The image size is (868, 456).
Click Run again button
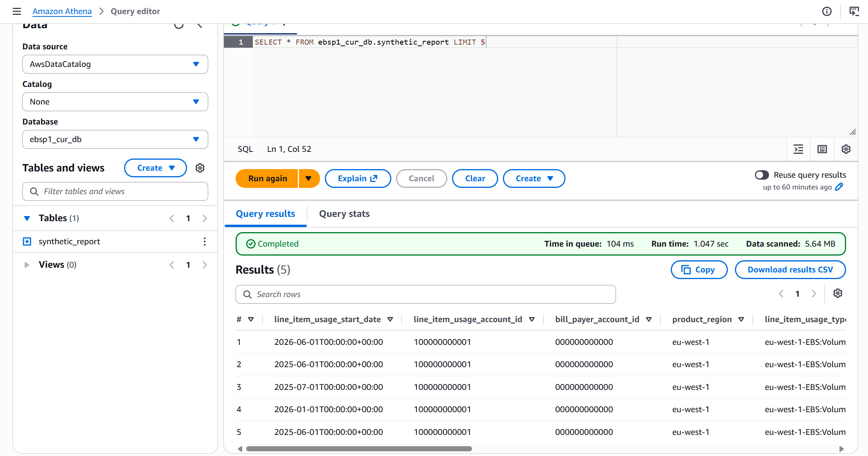point(267,178)
